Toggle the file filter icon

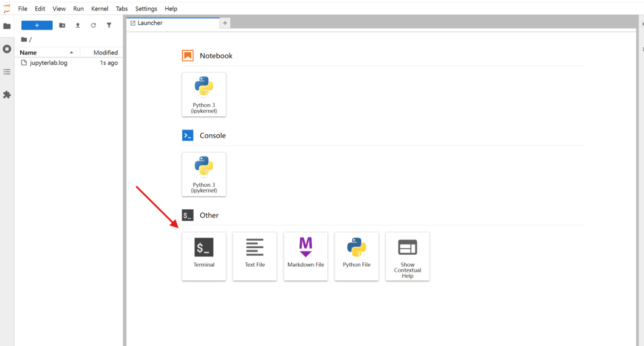109,25
